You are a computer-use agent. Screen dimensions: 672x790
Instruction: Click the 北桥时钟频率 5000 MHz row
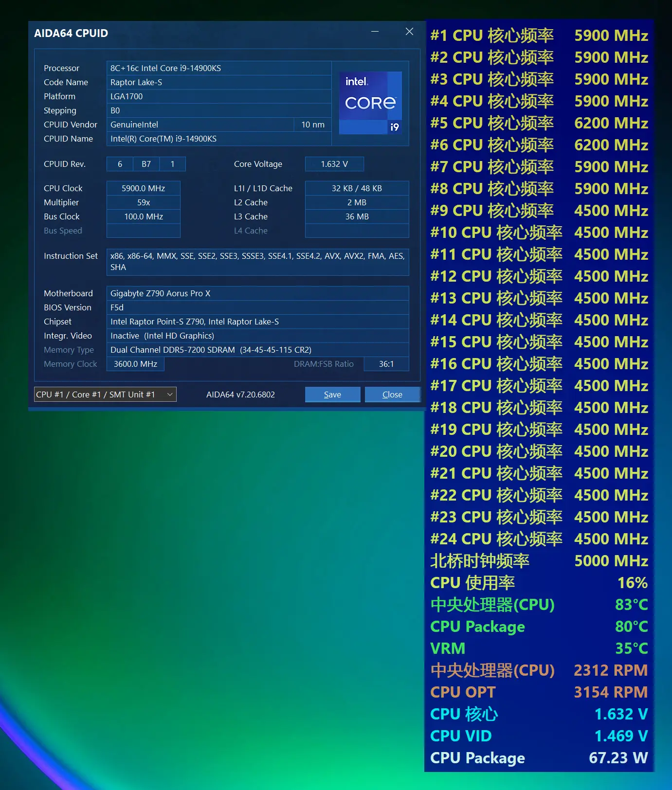tap(539, 561)
